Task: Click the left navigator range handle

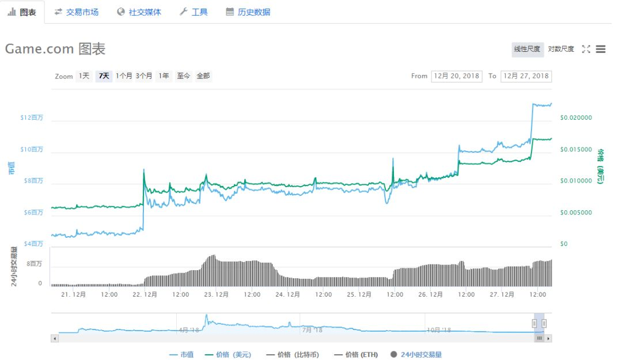Action: [x=534, y=324]
